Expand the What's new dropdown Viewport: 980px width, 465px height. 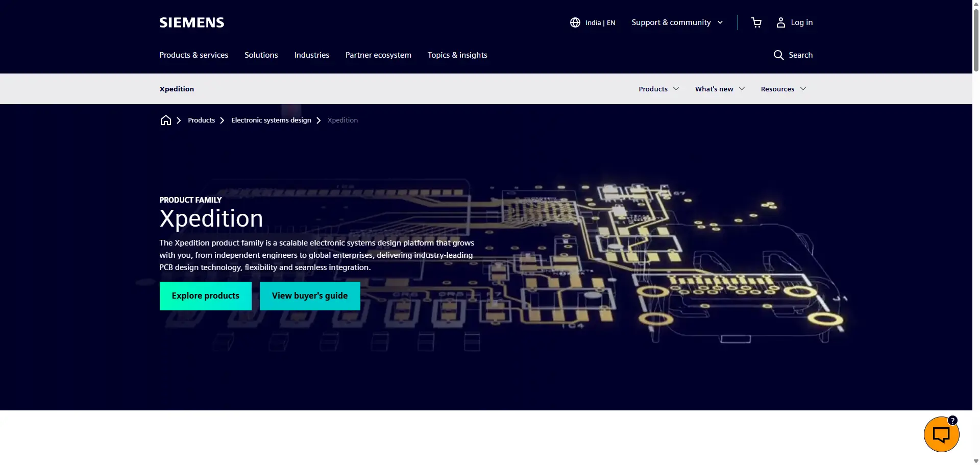click(x=720, y=89)
